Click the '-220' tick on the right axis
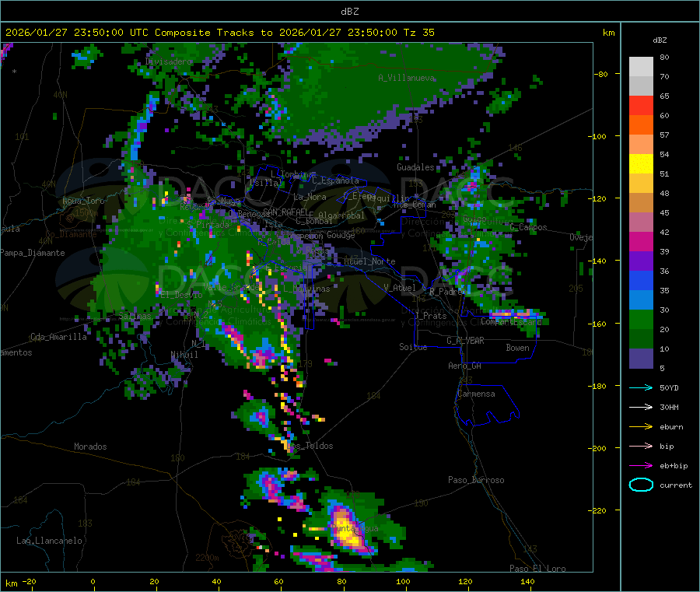This screenshot has width=700, height=592. tap(600, 510)
